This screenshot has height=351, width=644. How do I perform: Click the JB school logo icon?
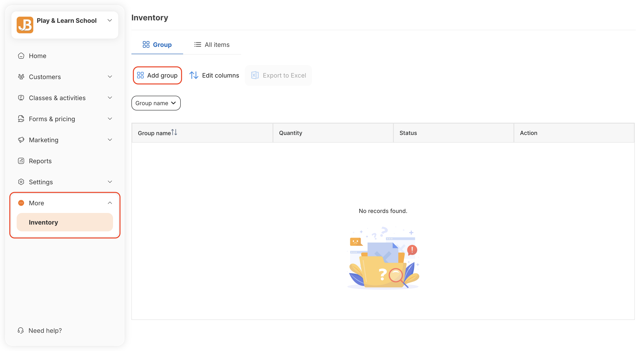click(25, 25)
